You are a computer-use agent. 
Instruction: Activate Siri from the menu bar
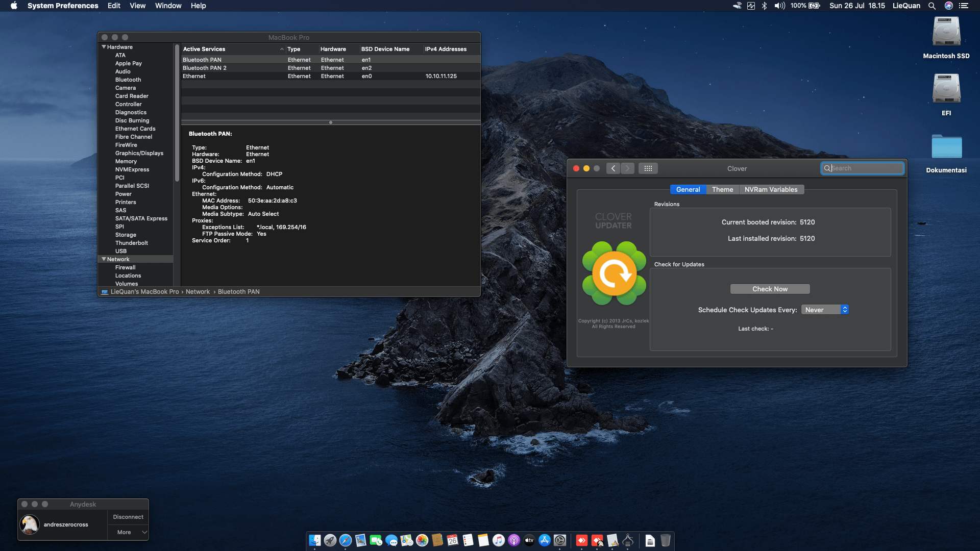[x=949, y=6]
